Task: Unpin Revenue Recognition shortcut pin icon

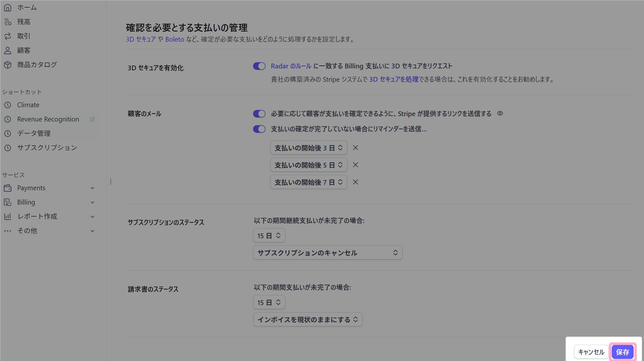Action: (x=92, y=119)
